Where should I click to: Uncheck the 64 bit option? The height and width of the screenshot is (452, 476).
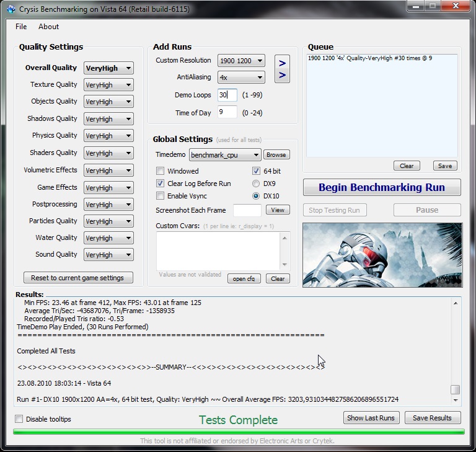256,171
